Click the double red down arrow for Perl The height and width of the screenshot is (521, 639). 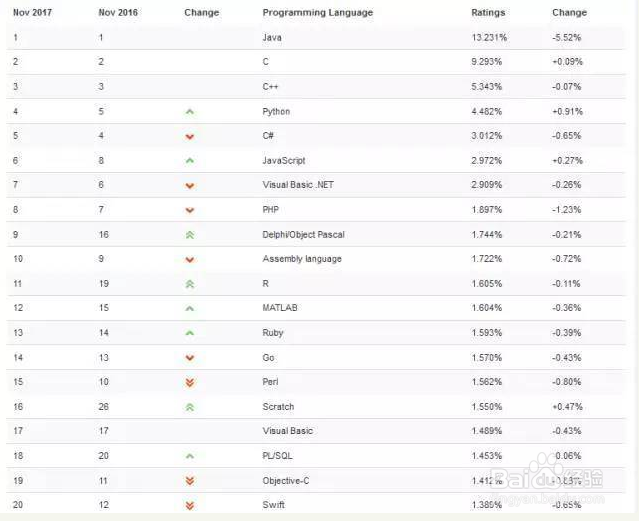click(190, 382)
